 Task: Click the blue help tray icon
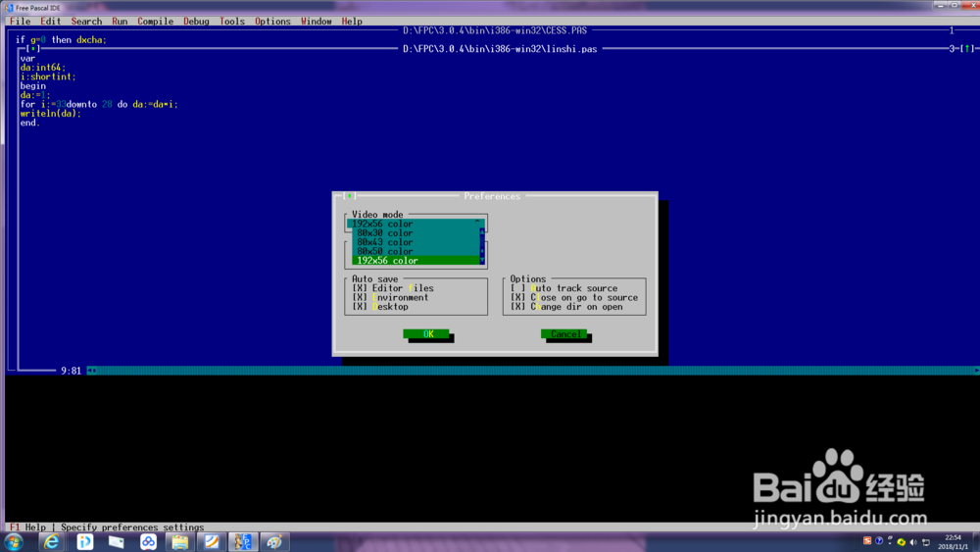pyautogui.click(x=879, y=541)
